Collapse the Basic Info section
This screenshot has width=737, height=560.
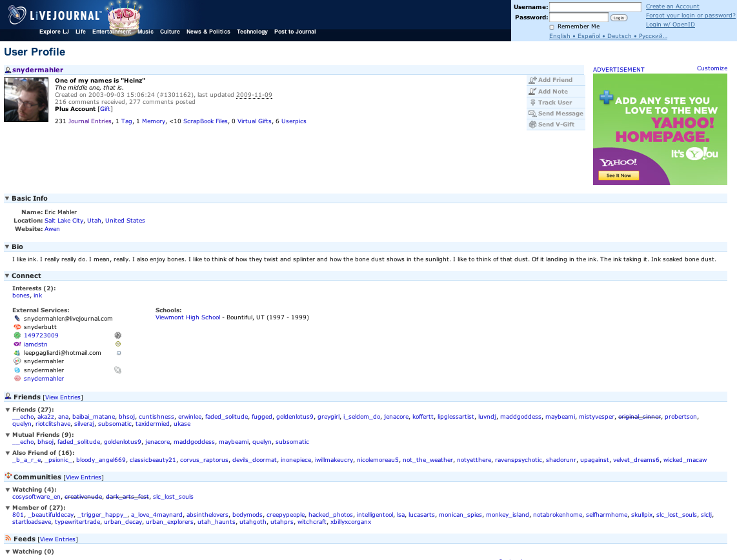coord(7,198)
